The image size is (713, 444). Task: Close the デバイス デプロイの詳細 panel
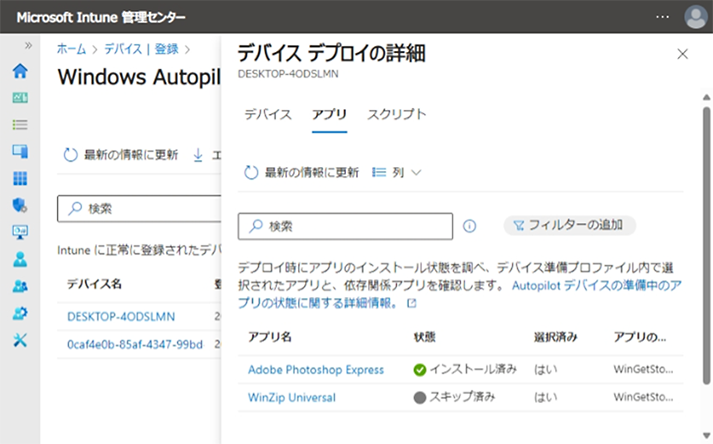pos(683,54)
